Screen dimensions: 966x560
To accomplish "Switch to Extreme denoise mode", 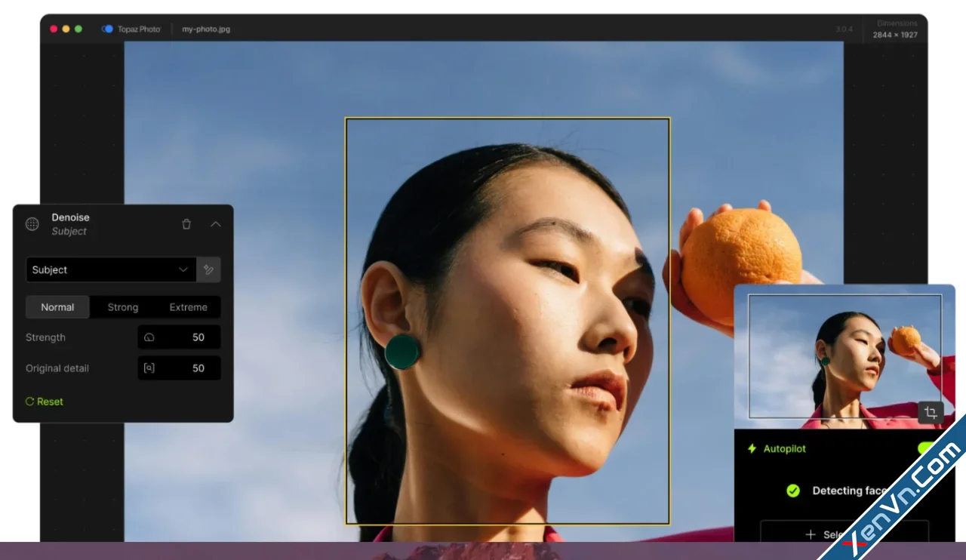I will pyautogui.click(x=189, y=307).
